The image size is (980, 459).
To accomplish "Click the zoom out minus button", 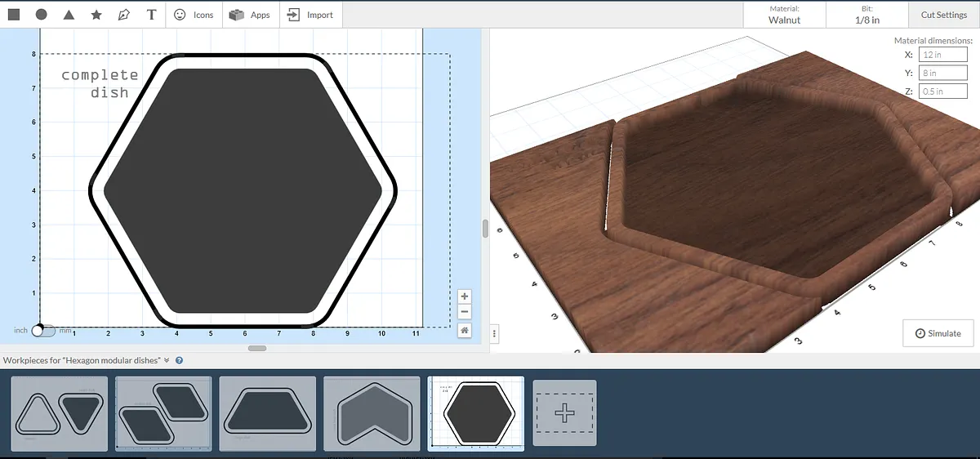I will coord(465,312).
